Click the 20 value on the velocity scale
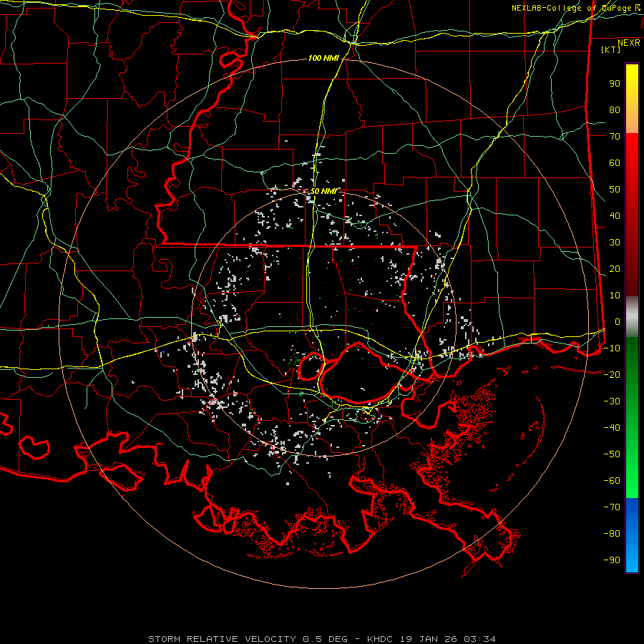 615,268
